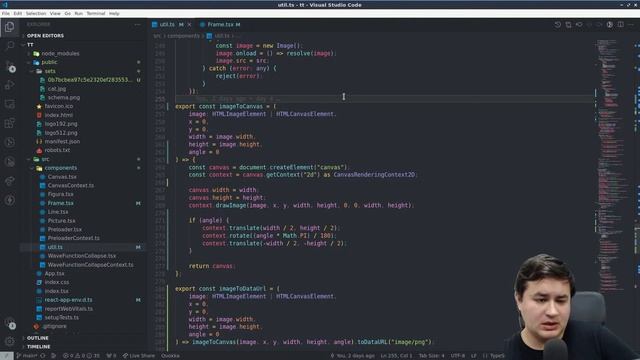Click the remote window indicator in the status bar
This screenshot has height=360, width=640.
tap(6, 356)
